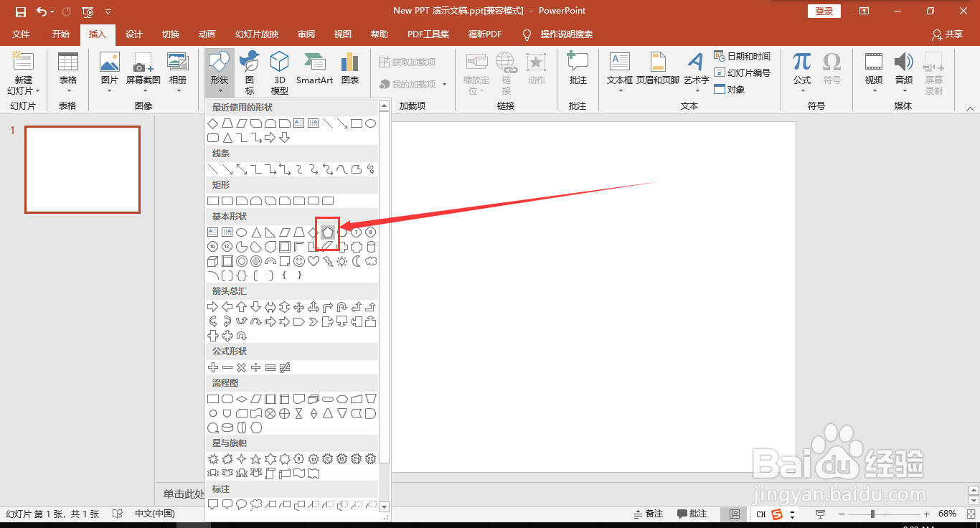The height and width of the screenshot is (528, 980).
Task: Switch to the 设计 design tab
Action: (134, 34)
